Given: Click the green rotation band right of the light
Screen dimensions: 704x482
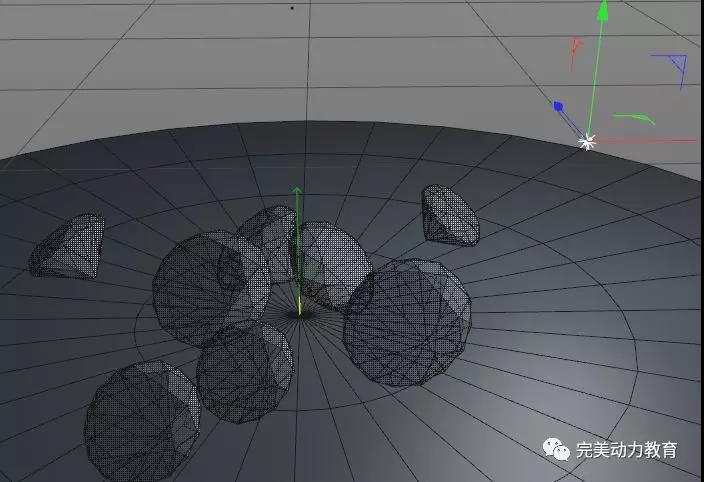Looking at the screenshot, I should coord(634,118).
